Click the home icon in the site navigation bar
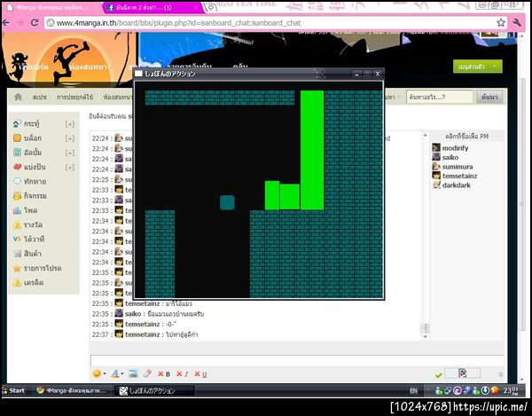The width and height of the screenshot is (532, 416). (x=18, y=97)
